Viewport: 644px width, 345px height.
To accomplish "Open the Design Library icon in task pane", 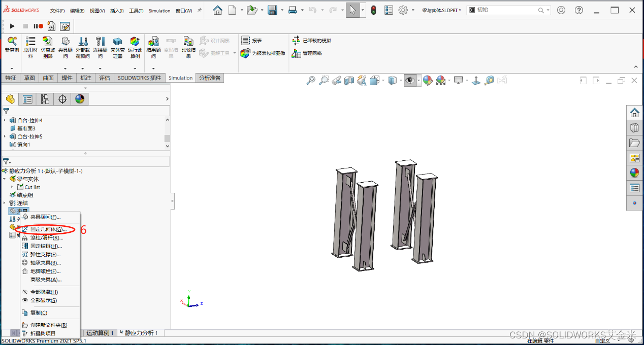I will pos(634,127).
